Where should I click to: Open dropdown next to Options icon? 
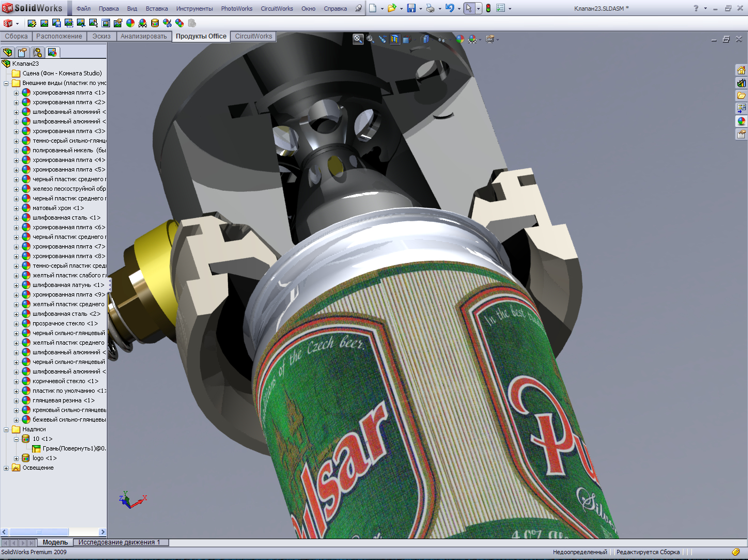[x=510, y=9]
